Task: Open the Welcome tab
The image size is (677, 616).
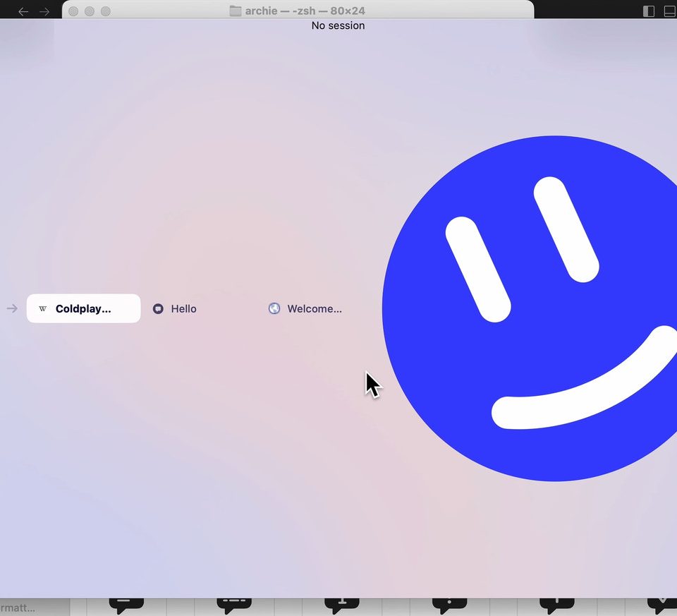Action: (x=314, y=308)
